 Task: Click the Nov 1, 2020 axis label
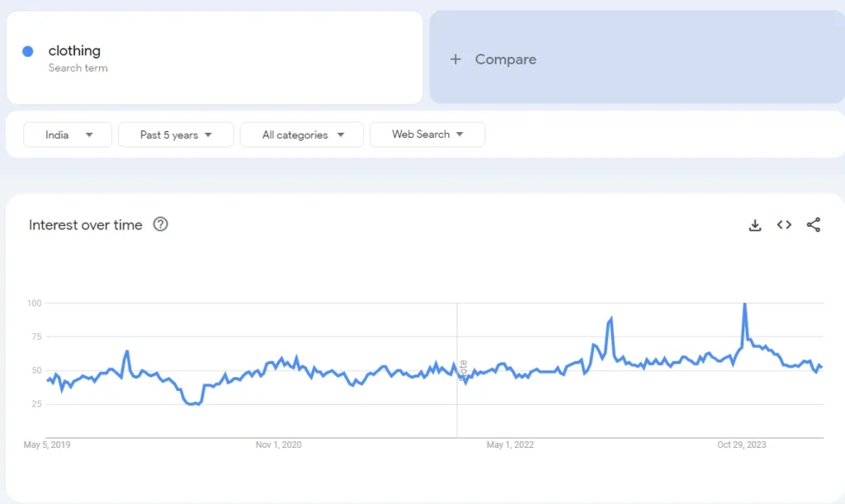tap(278, 445)
